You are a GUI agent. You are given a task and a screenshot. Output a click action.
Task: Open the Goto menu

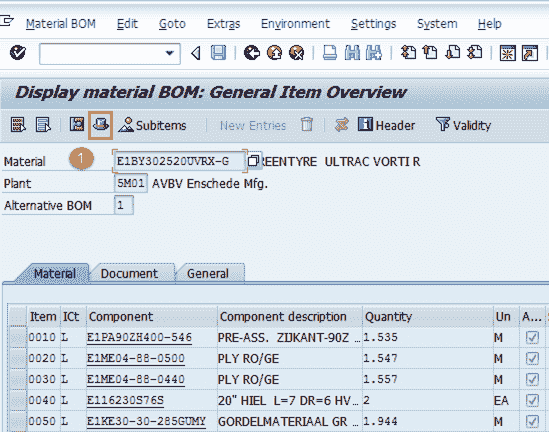[172, 24]
